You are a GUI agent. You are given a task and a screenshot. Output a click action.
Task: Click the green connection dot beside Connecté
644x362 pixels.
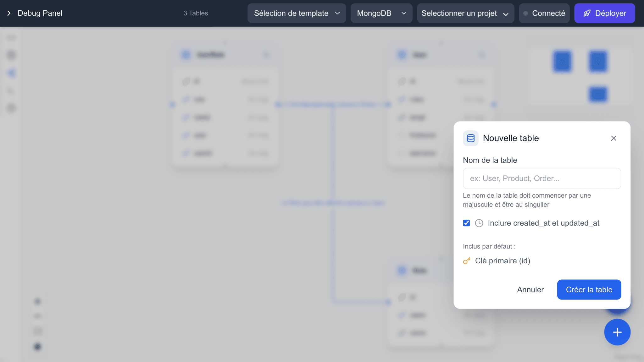[525, 13]
